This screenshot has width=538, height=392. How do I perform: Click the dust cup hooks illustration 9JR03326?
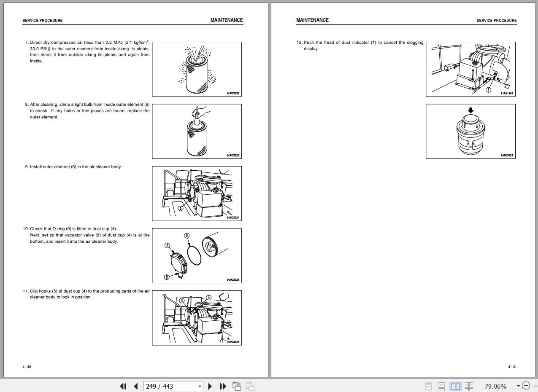(197, 317)
